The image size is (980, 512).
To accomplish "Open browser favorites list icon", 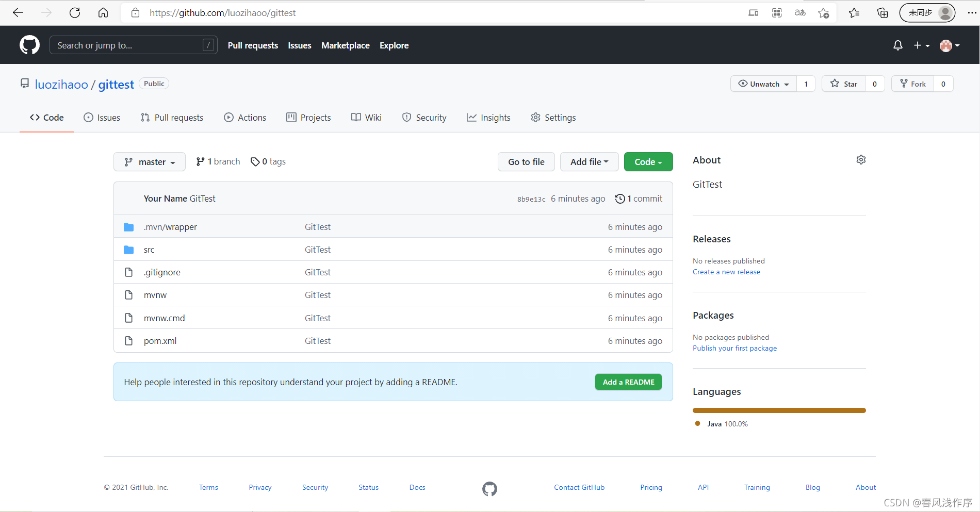I will (x=854, y=13).
